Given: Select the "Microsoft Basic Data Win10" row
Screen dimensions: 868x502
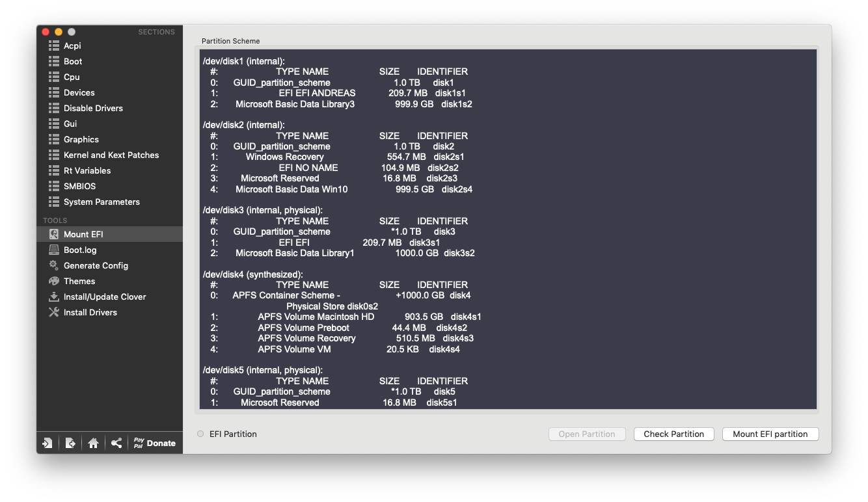Looking at the screenshot, I should click(x=341, y=189).
